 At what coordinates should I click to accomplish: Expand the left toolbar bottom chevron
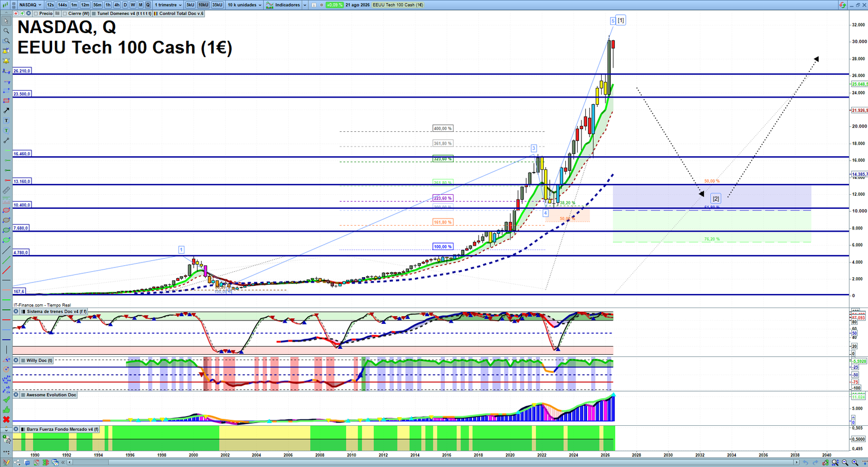6,430
